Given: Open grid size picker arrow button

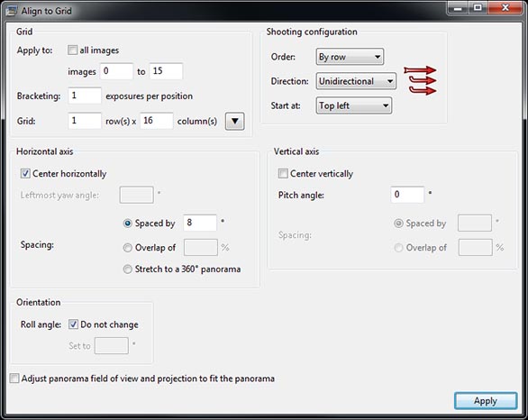Looking at the screenshot, I should tap(234, 121).
